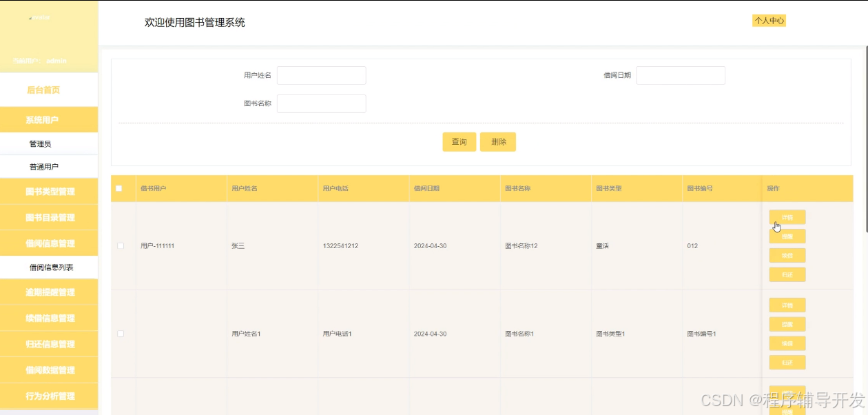Toggle the select-all checkbox in table header
The height and width of the screenshot is (415, 868).
(119, 188)
